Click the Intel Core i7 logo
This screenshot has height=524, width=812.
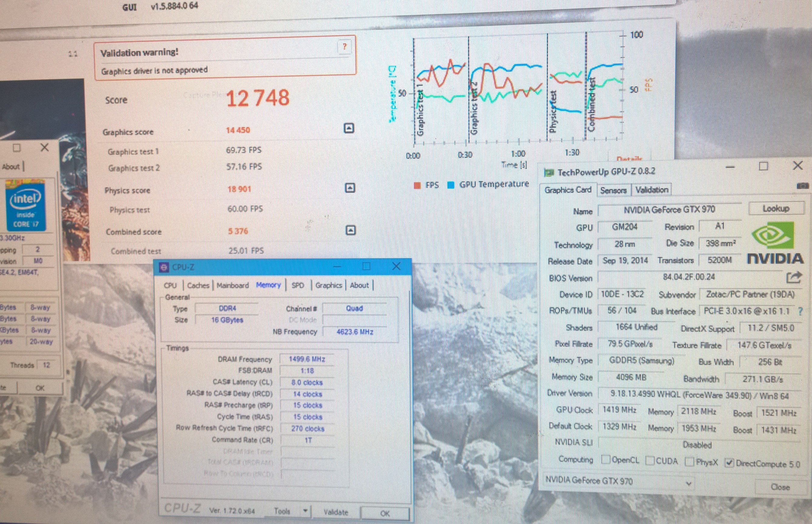pos(25,206)
